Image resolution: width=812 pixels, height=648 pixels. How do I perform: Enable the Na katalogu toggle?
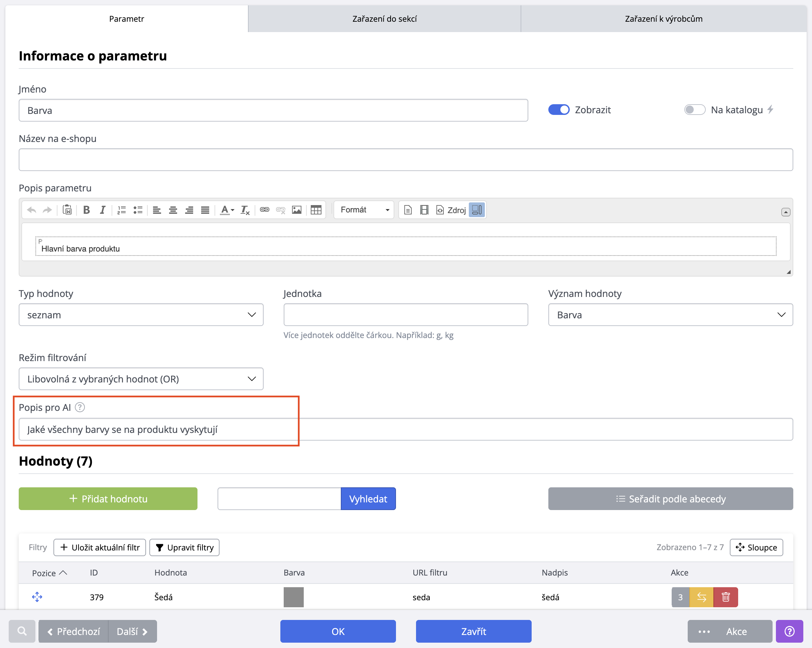(x=694, y=110)
